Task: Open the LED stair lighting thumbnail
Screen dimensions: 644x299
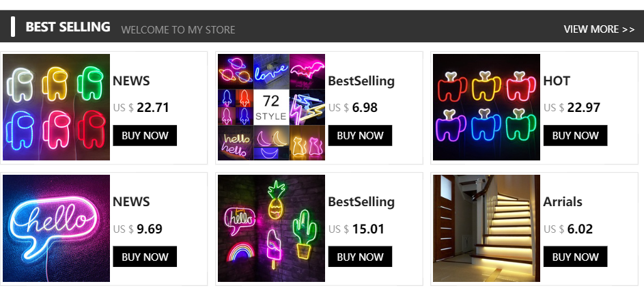Action: [486, 228]
